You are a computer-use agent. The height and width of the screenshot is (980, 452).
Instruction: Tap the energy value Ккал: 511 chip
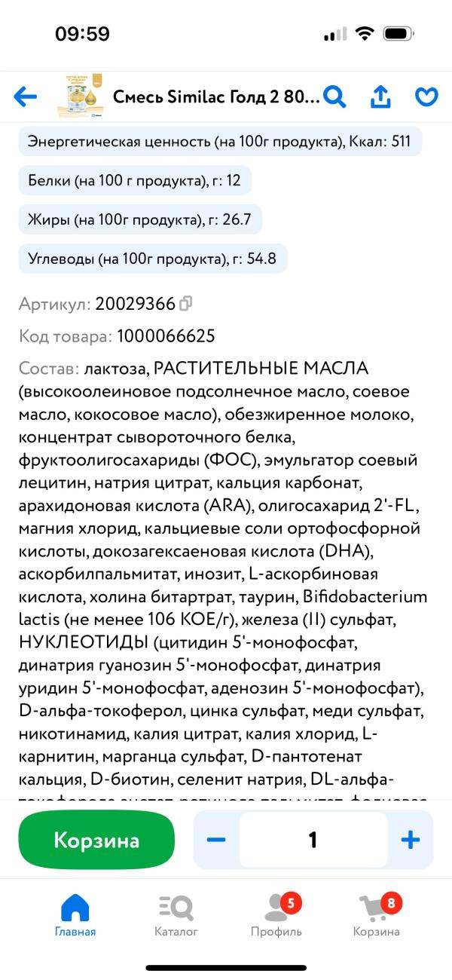(x=219, y=141)
